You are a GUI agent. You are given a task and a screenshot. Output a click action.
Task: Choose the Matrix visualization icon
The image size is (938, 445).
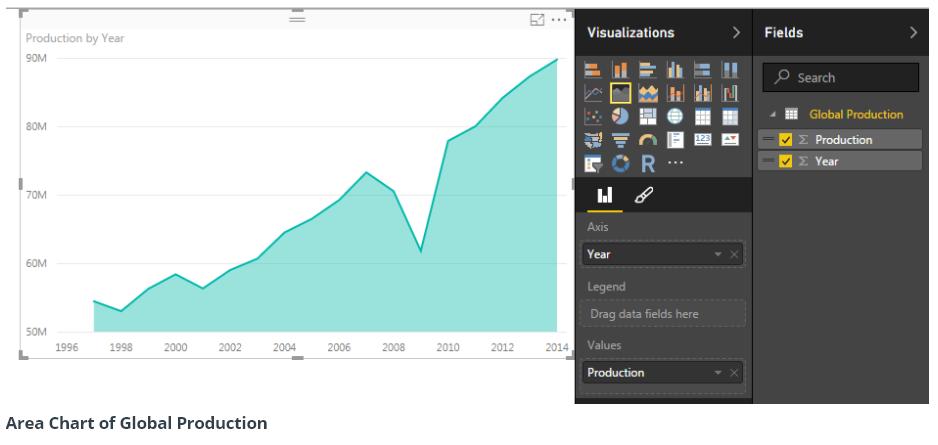[730, 117]
